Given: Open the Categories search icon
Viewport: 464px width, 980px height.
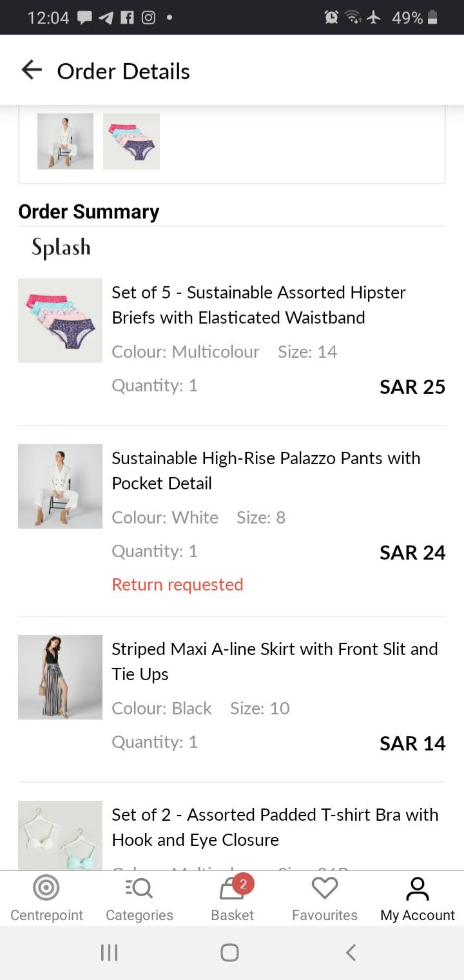Looking at the screenshot, I should pos(139,889).
